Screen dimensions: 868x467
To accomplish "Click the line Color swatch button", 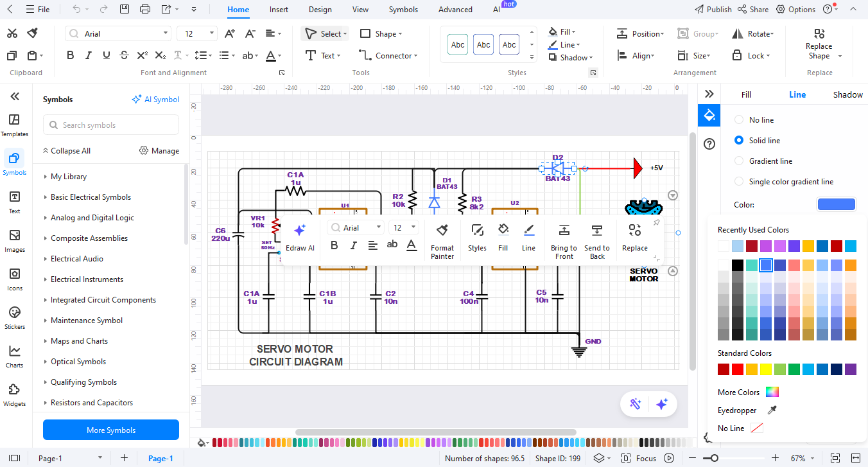I will point(836,204).
